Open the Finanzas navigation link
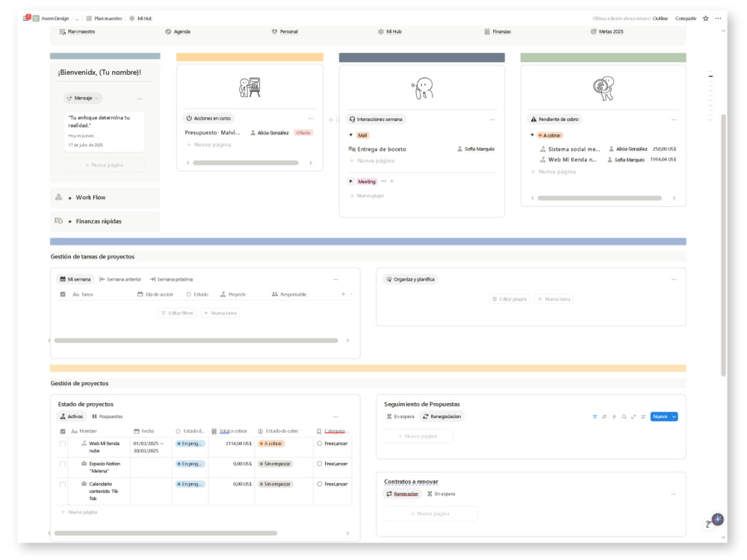 coord(498,31)
